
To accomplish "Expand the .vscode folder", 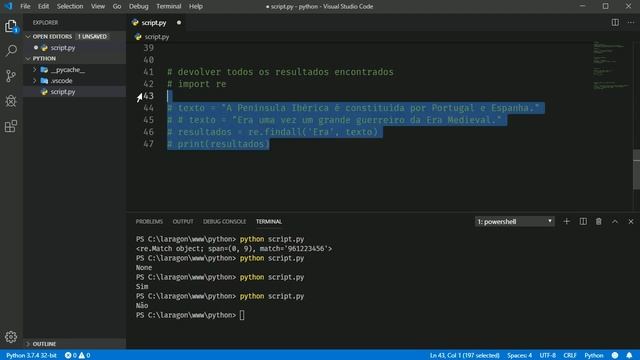I will 35,81.
